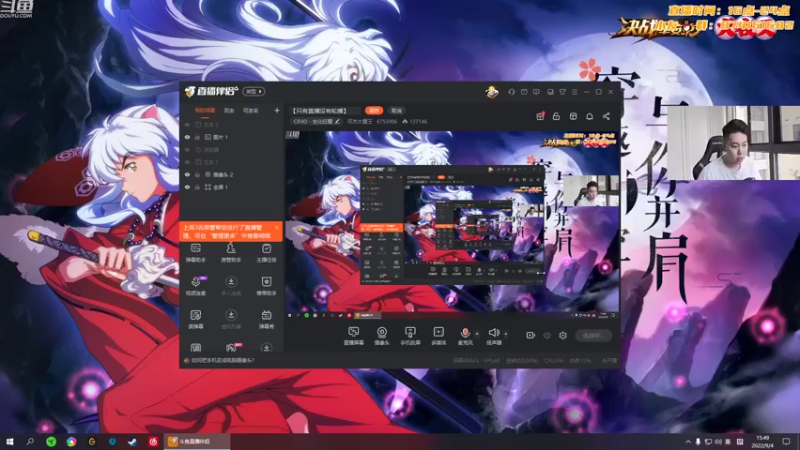Click the record video icon in bottom bar
800x450 pixels.
point(531,335)
